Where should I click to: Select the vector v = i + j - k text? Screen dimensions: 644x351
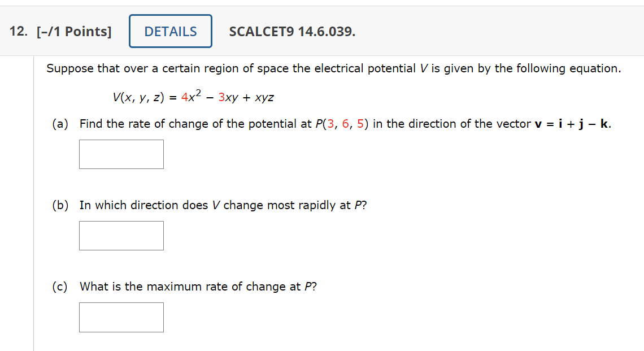pyautogui.click(x=578, y=123)
